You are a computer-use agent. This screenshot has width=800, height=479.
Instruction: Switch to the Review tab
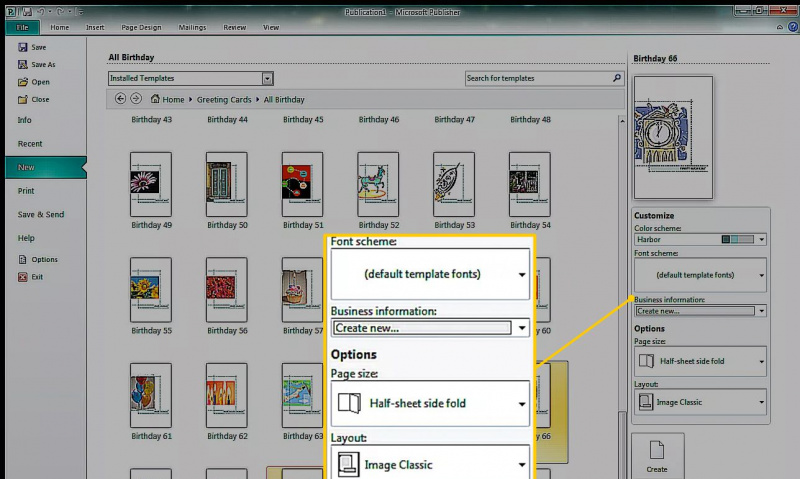pos(235,28)
